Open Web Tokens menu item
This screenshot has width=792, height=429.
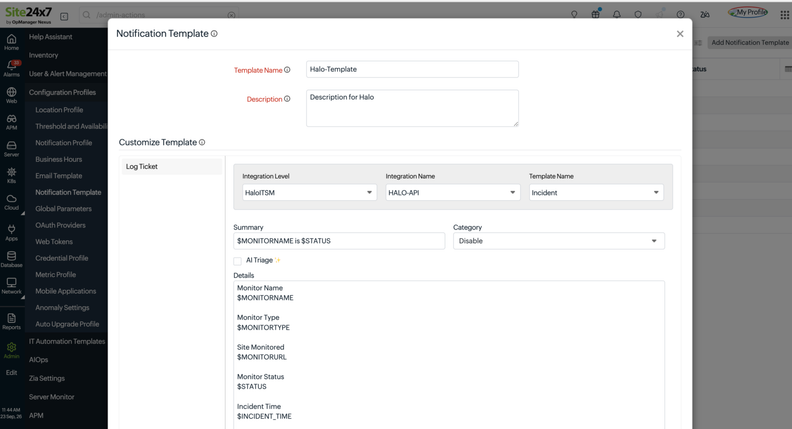[54, 242]
